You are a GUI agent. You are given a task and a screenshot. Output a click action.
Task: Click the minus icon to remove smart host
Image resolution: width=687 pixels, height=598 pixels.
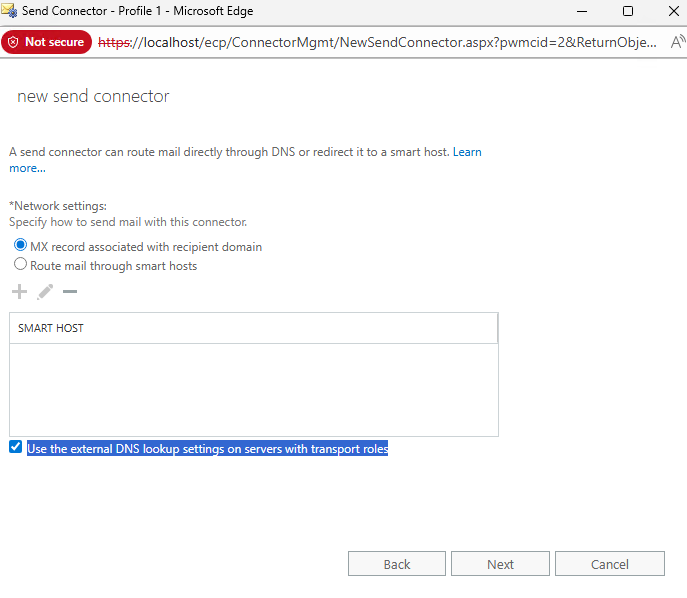point(70,292)
